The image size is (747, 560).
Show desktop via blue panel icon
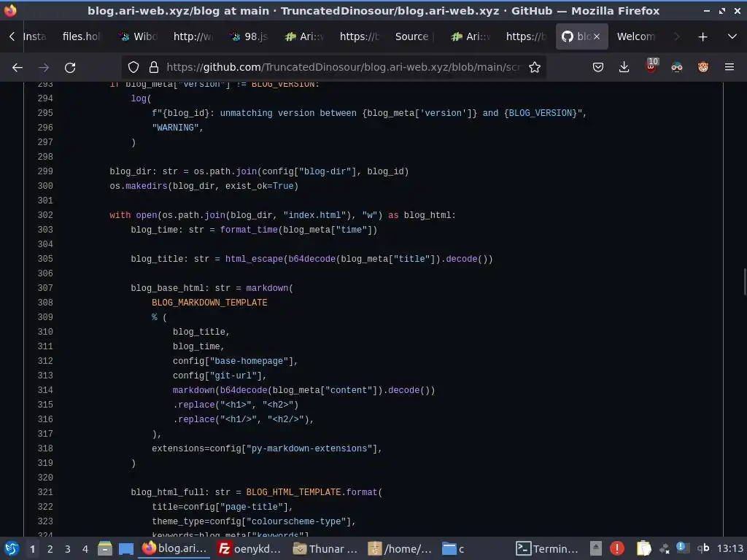point(125,549)
